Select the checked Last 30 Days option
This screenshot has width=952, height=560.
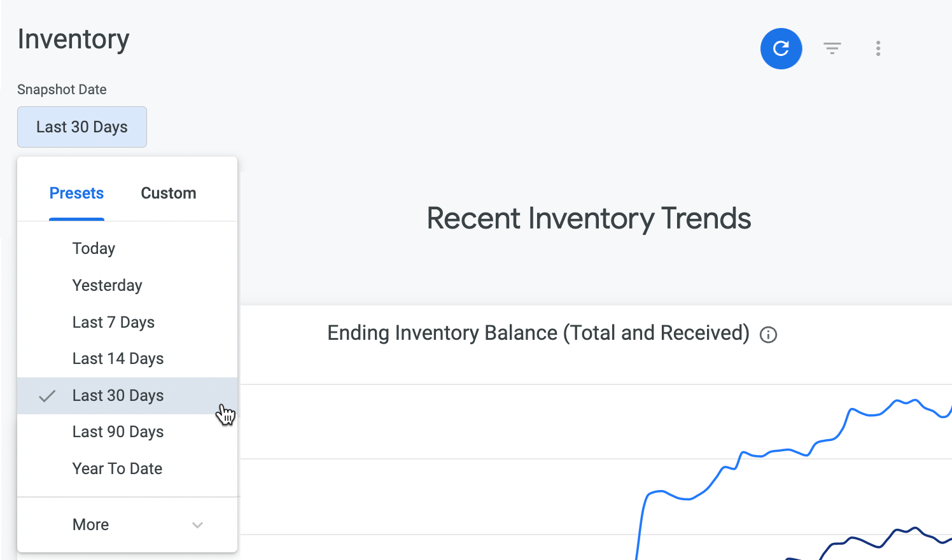118,396
